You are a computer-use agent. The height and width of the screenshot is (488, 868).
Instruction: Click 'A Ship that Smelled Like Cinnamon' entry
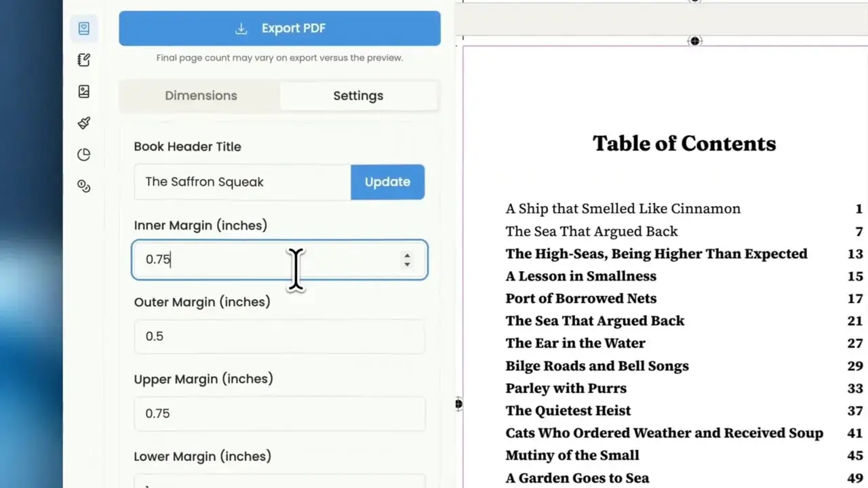[623, 209]
